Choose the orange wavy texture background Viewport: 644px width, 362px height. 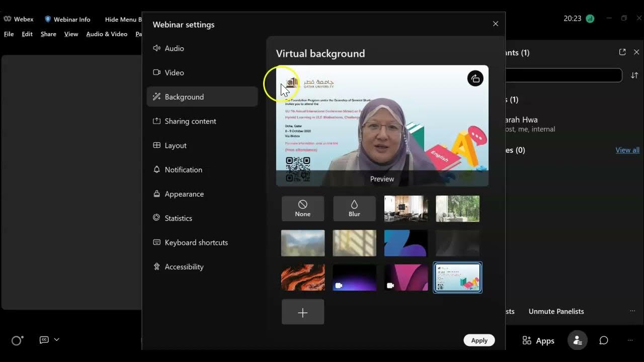[303, 278]
